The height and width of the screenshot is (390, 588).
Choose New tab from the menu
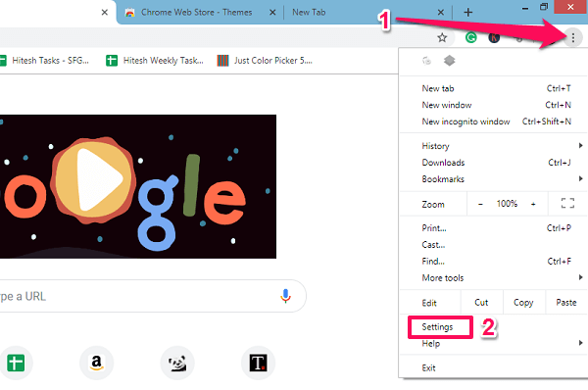[x=493, y=88]
